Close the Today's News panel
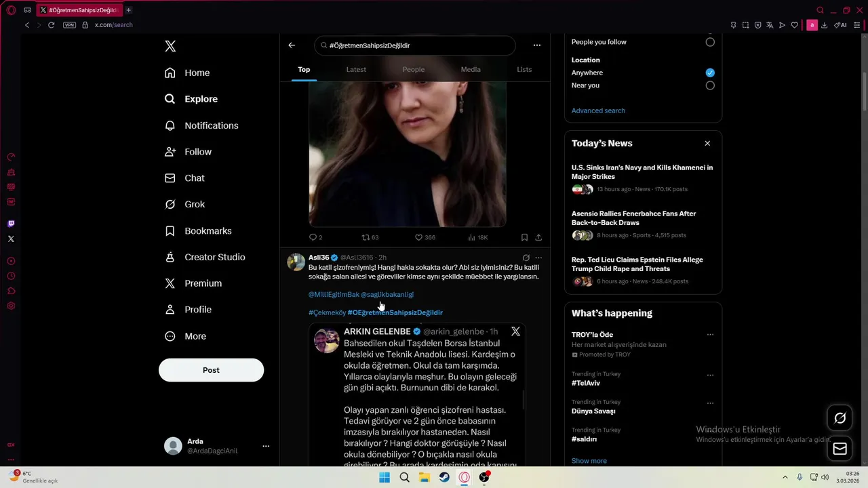This screenshot has height=488, width=868. pyautogui.click(x=707, y=144)
